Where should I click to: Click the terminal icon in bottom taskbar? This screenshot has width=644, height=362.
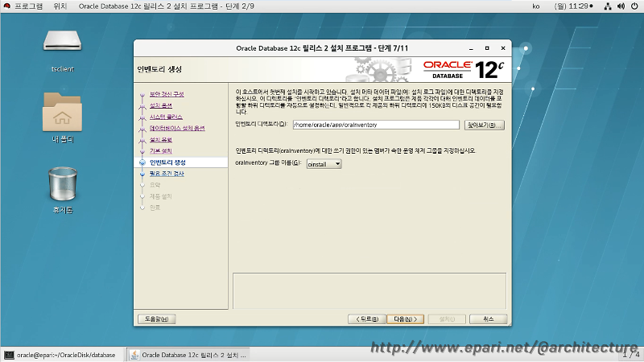pos(9,355)
